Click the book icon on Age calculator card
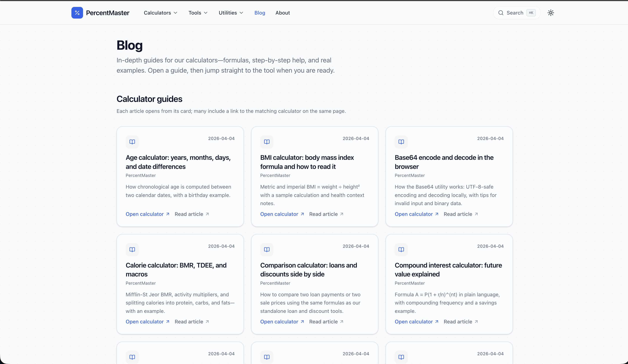This screenshot has height=364, width=628. 132,142
